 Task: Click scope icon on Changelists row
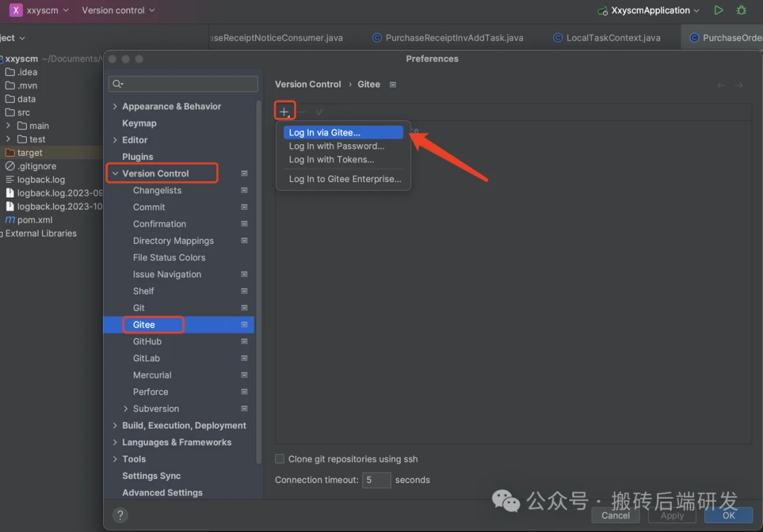point(244,190)
